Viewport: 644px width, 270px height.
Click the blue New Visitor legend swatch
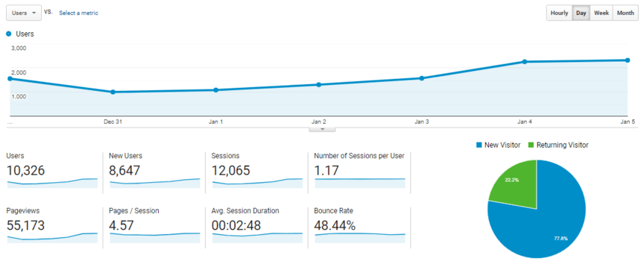pyautogui.click(x=479, y=145)
